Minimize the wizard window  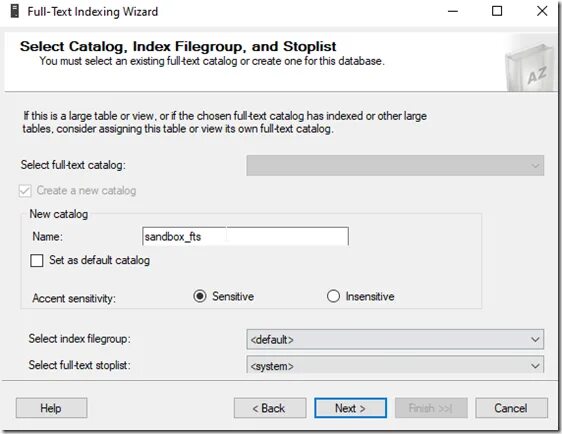pyautogui.click(x=453, y=11)
